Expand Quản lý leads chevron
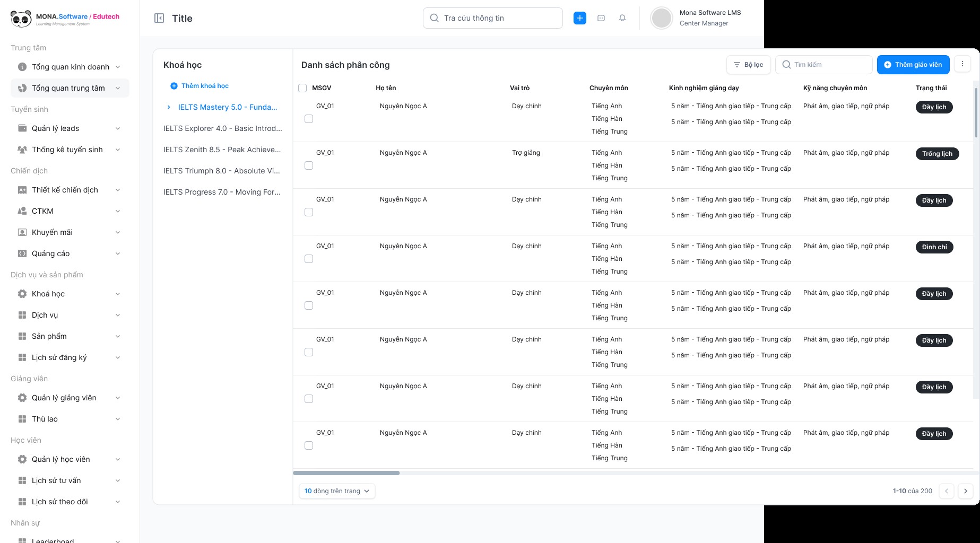980x543 pixels. [118, 128]
